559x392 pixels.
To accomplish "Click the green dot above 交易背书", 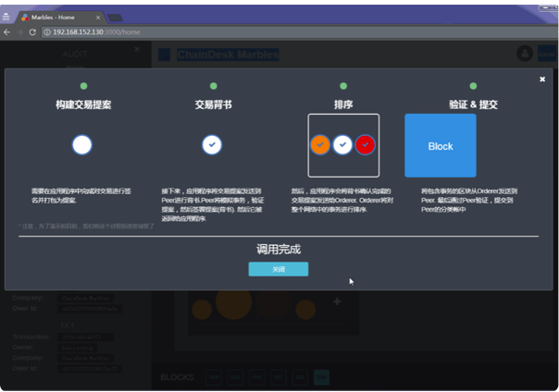I will pos(213,86).
